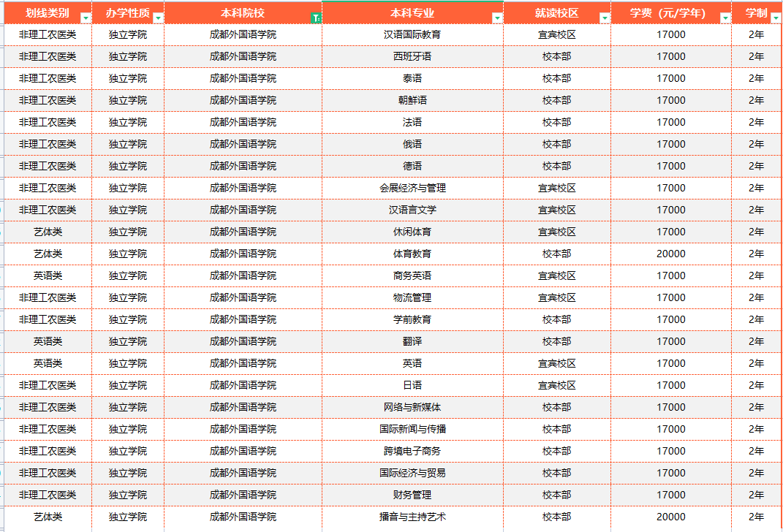Click the 国际新闻与传播 major cell
The image size is (783, 532).
click(x=412, y=429)
